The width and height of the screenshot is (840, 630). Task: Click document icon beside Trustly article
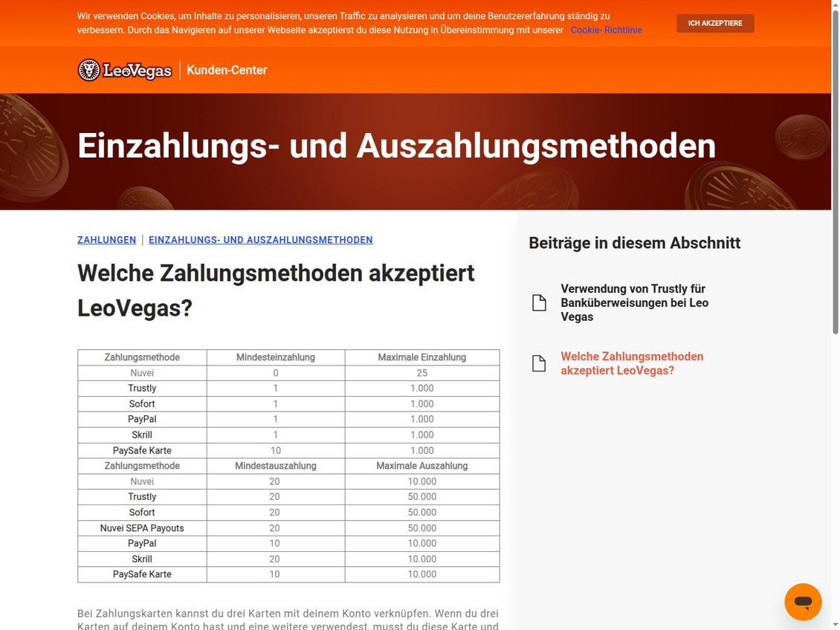click(x=539, y=302)
